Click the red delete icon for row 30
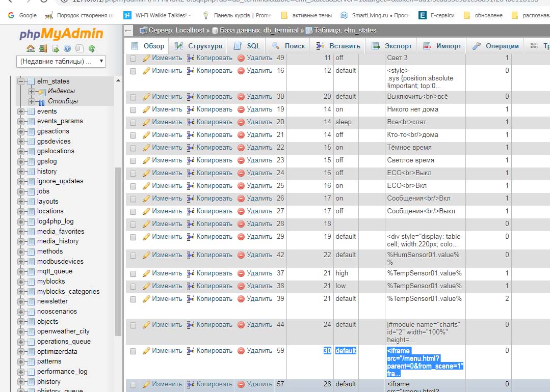This screenshot has height=392, width=550. coord(241,97)
